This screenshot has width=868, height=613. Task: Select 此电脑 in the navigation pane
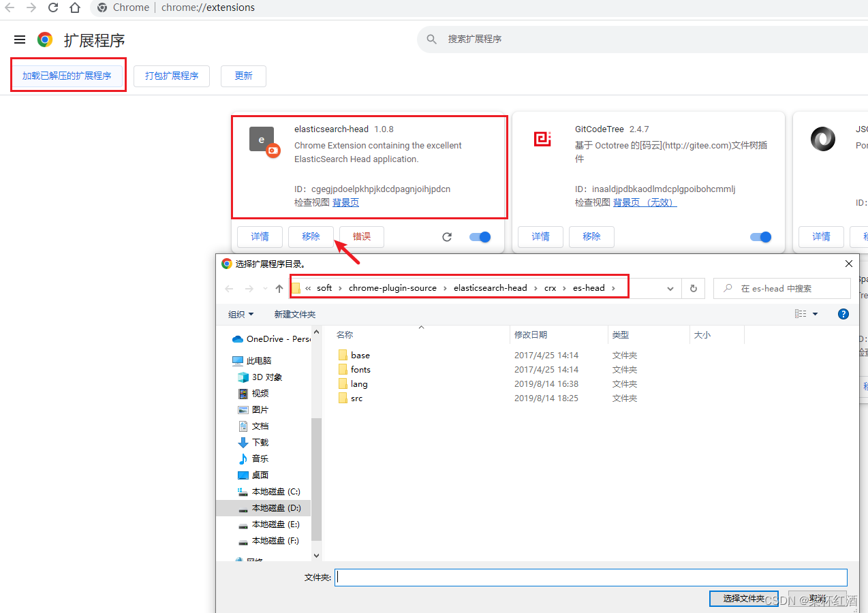coord(252,360)
